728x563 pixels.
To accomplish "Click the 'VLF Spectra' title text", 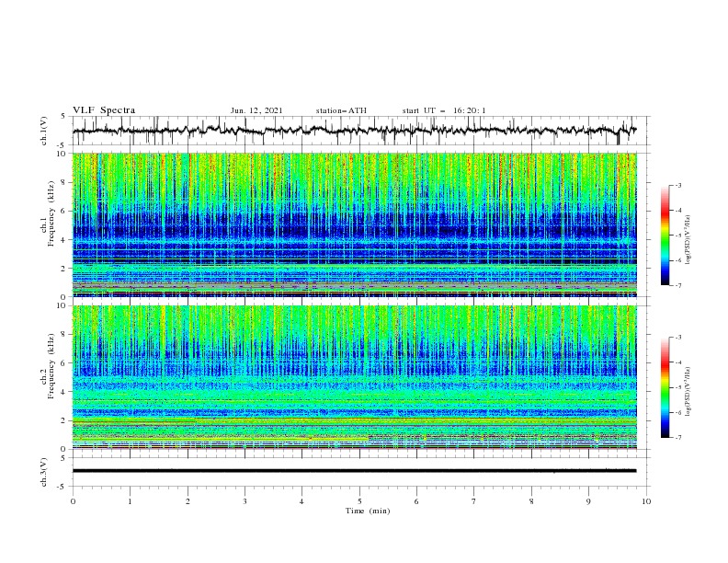I will point(104,110).
